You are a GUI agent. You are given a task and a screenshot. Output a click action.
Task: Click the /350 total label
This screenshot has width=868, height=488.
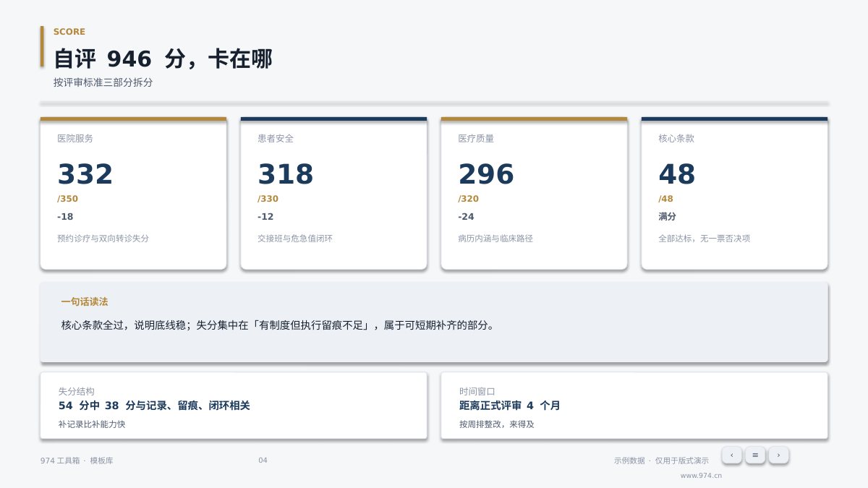(x=68, y=199)
